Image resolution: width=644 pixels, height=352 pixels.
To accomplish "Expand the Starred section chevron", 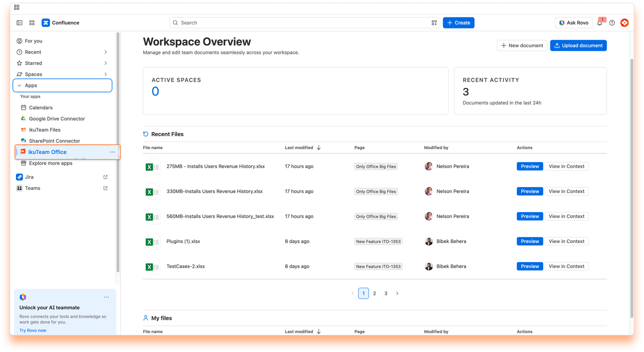I will 105,63.
